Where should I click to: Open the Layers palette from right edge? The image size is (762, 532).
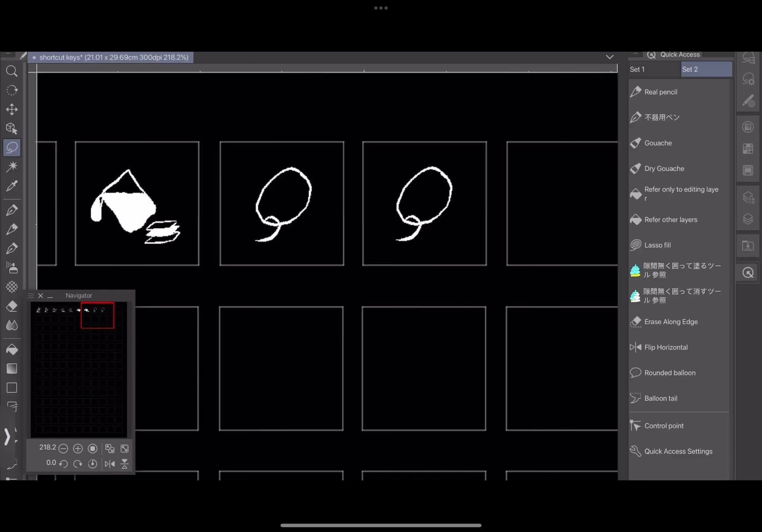748,219
